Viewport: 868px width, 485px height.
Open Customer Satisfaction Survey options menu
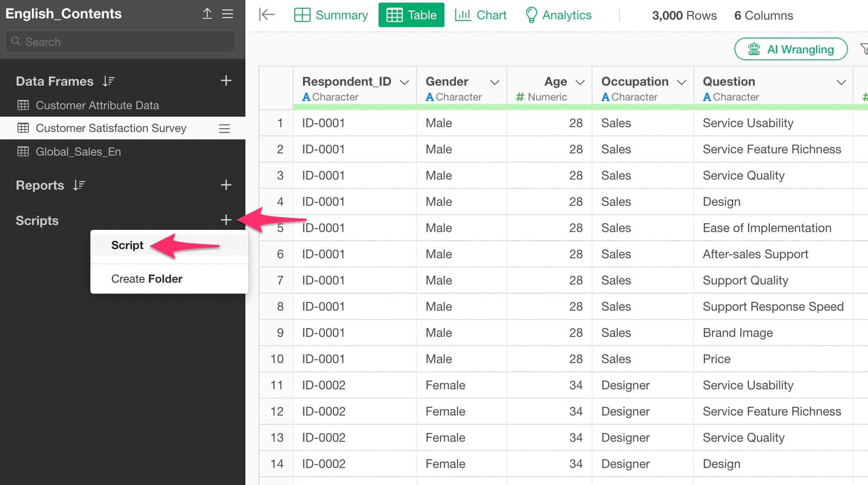224,128
